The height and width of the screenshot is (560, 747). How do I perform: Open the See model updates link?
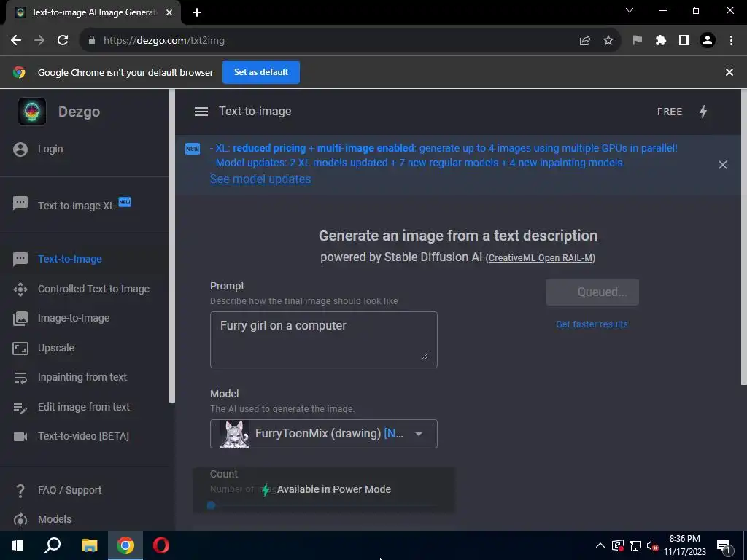point(260,179)
